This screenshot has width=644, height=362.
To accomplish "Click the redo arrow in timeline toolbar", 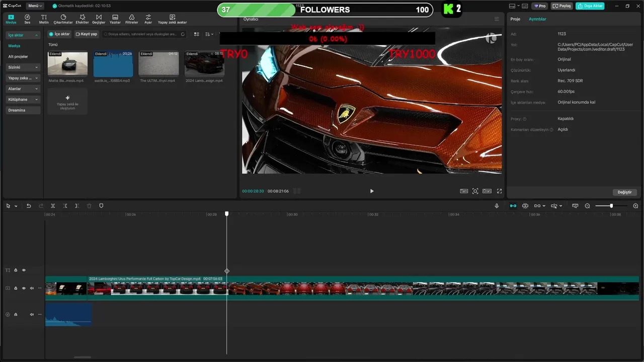I will (41, 206).
